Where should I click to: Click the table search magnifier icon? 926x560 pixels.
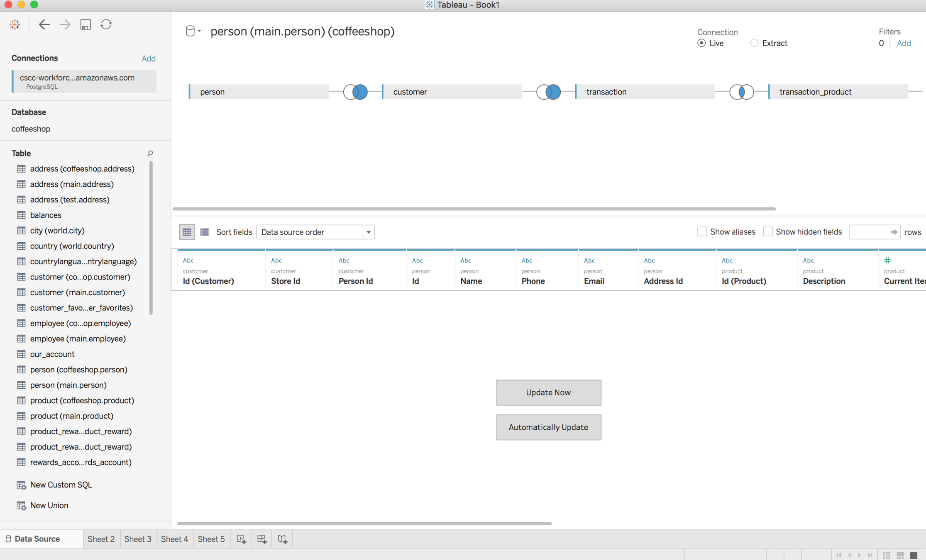[x=150, y=153]
